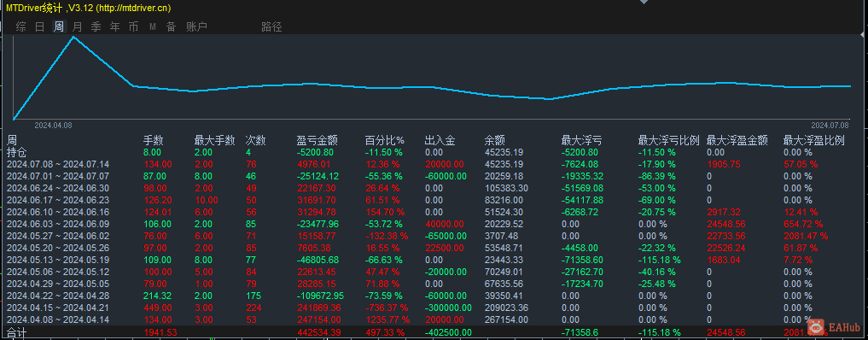
Task: Click the 53548.71 balance value
Action: click(504, 248)
